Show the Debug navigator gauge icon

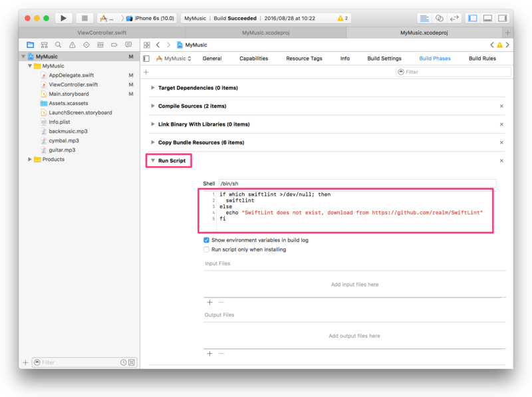(x=100, y=45)
